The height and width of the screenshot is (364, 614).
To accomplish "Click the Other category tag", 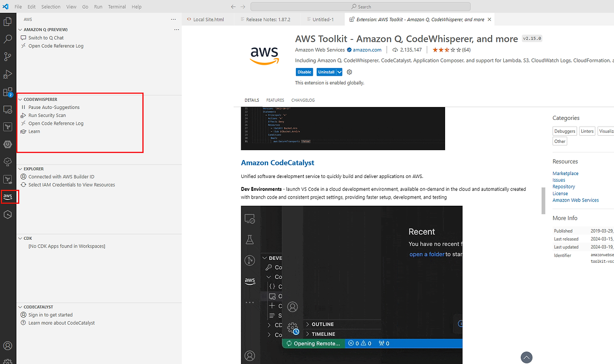I will (560, 141).
